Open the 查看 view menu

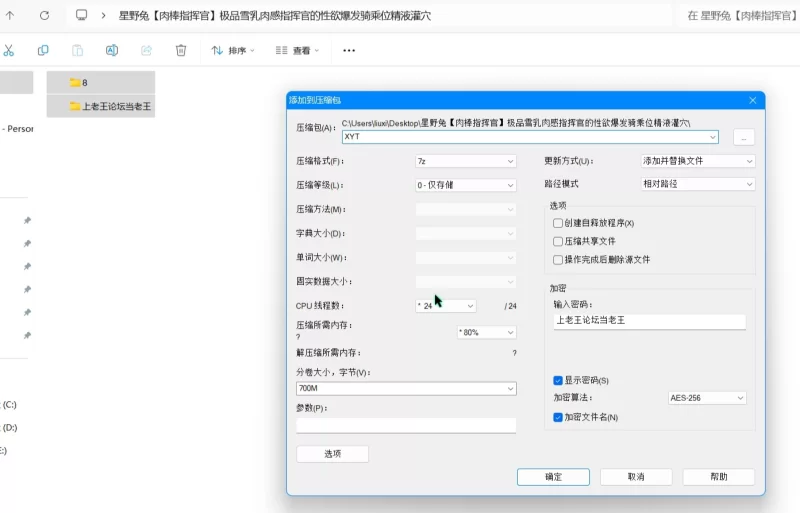click(297, 51)
